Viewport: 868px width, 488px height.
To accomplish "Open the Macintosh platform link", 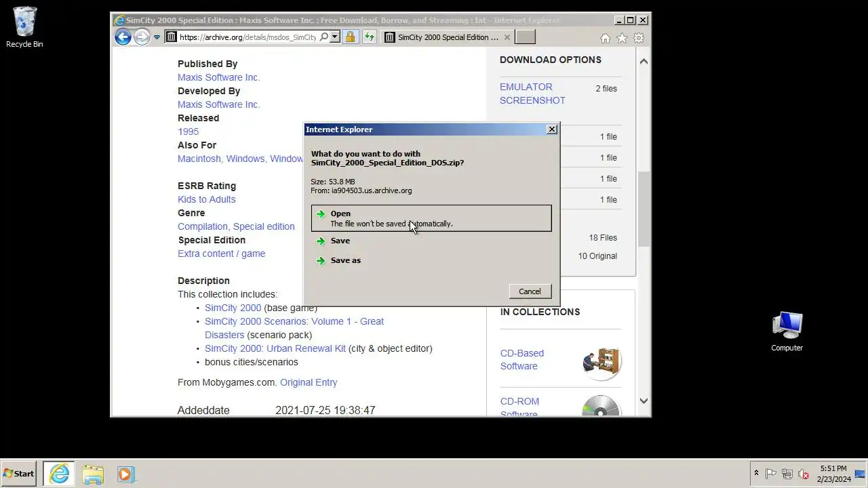I will pyautogui.click(x=199, y=159).
